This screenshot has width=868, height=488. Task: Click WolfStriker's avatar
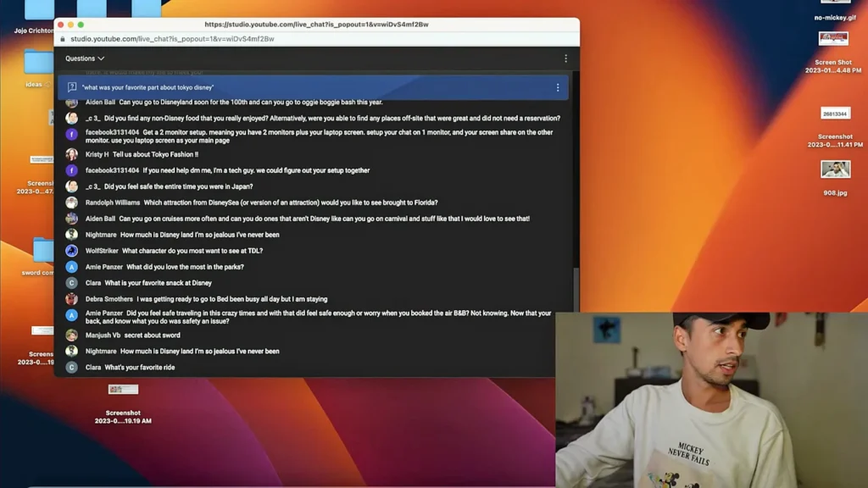click(x=71, y=251)
